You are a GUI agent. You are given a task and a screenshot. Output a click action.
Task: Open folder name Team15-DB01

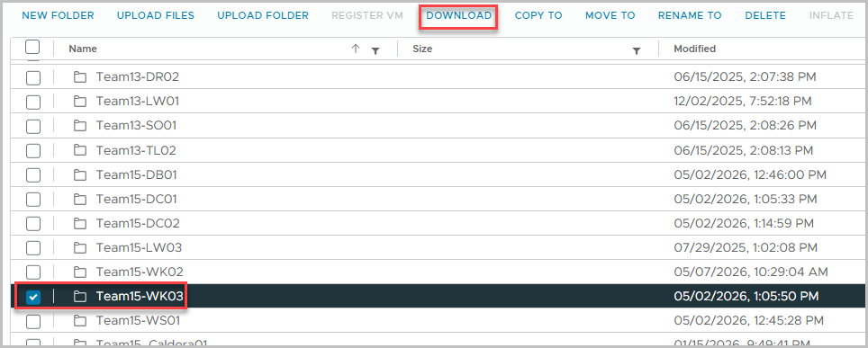pos(136,174)
